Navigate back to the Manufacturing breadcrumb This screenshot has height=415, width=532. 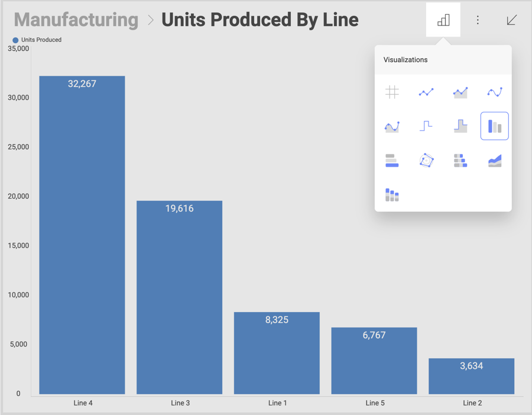click(x=76, y=20)
